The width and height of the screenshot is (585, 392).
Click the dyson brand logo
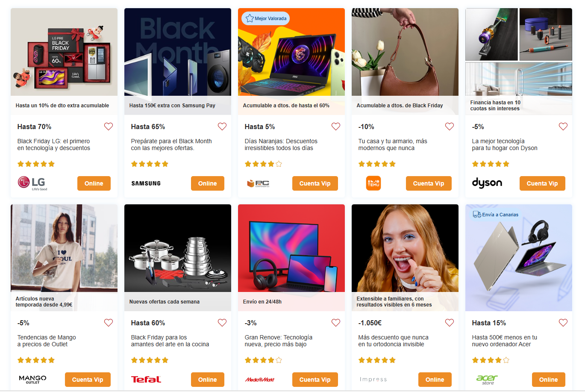pos(487,183)
